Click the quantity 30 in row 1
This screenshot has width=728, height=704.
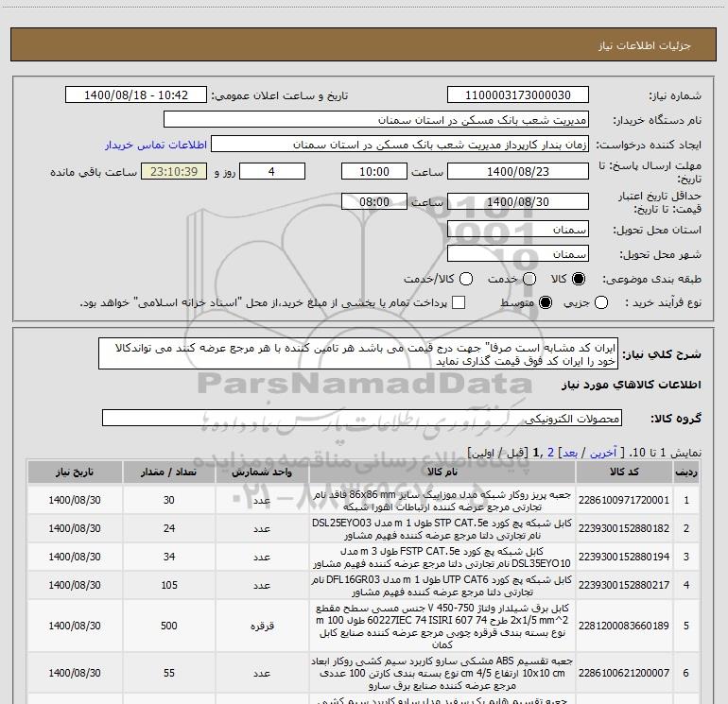169,500
